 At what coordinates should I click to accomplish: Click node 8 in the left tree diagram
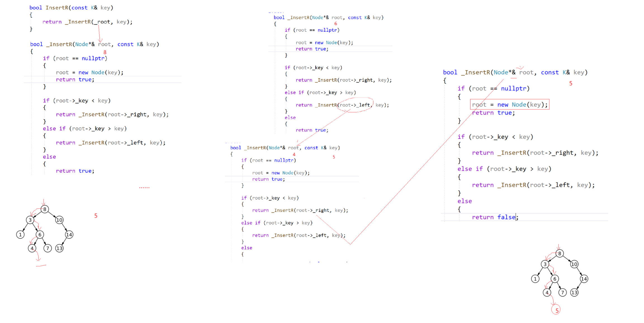(45, 209)
